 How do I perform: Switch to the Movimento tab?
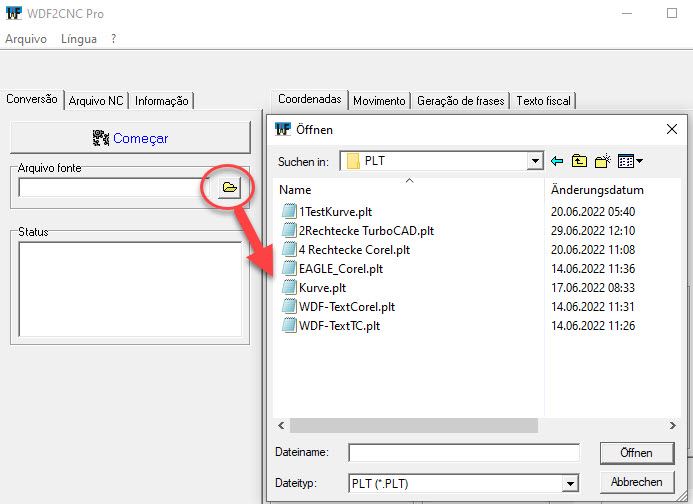(x=379, y=100)
